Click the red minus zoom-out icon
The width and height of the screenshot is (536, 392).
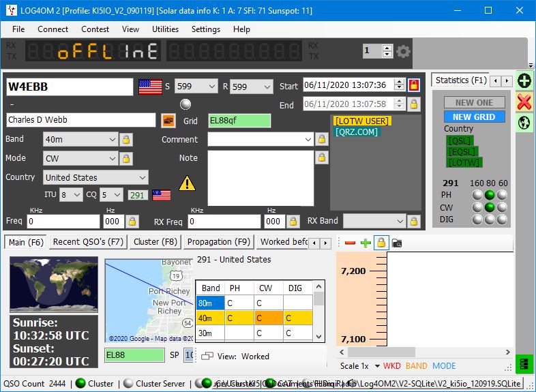click(x=350, y=243)
